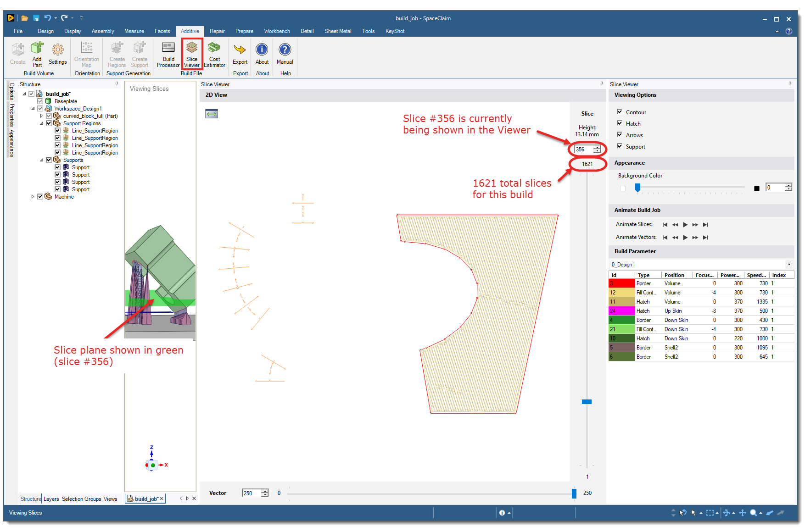Uncheck the Hatch viewing option
Viewport: 805px width, 532px height.
coord(620,123)
